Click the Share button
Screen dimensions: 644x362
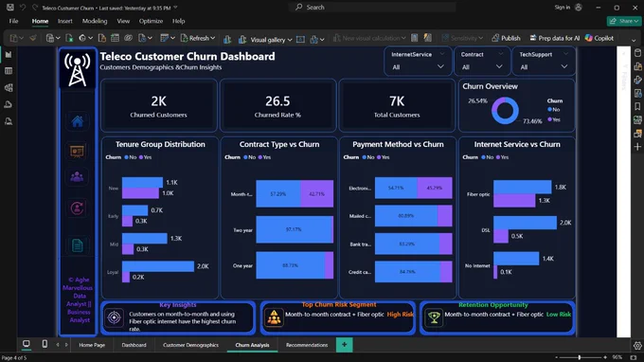click(x=624, y=21)
